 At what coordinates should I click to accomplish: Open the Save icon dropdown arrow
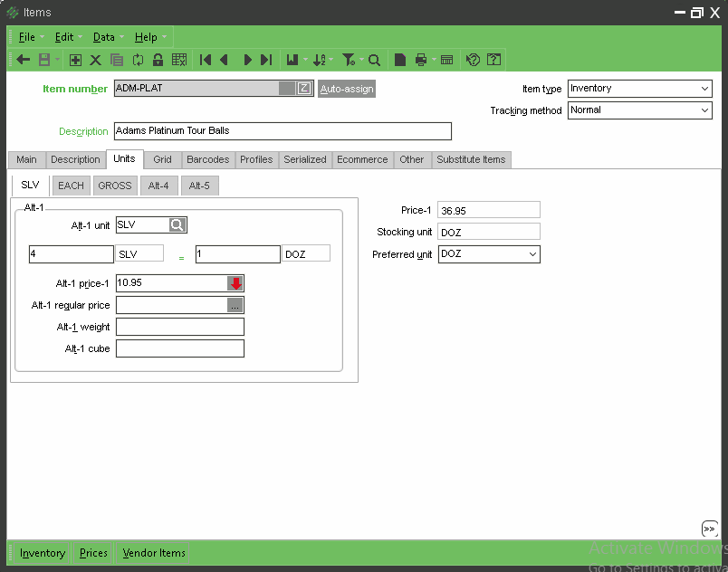[58, 60]
